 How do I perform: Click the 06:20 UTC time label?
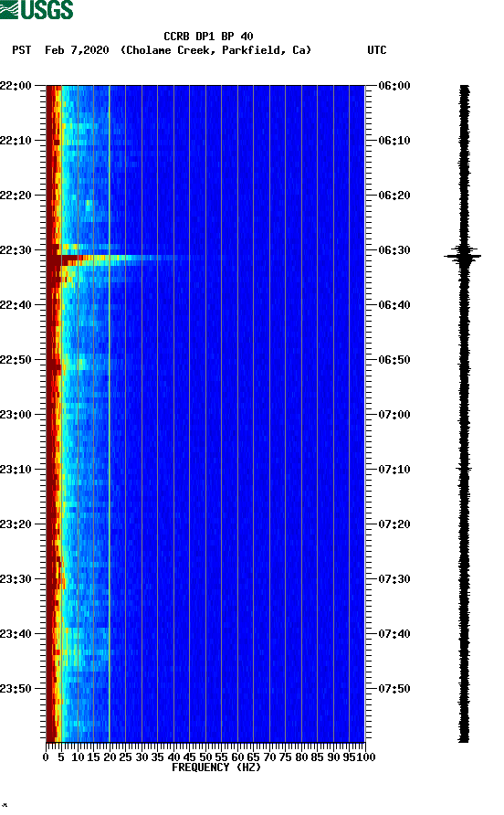coord(394,196)
